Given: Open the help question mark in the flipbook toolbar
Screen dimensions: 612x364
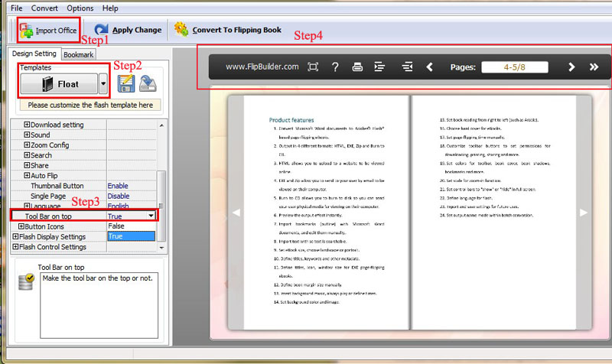Looking at the screenshot, I should [335, 67].
